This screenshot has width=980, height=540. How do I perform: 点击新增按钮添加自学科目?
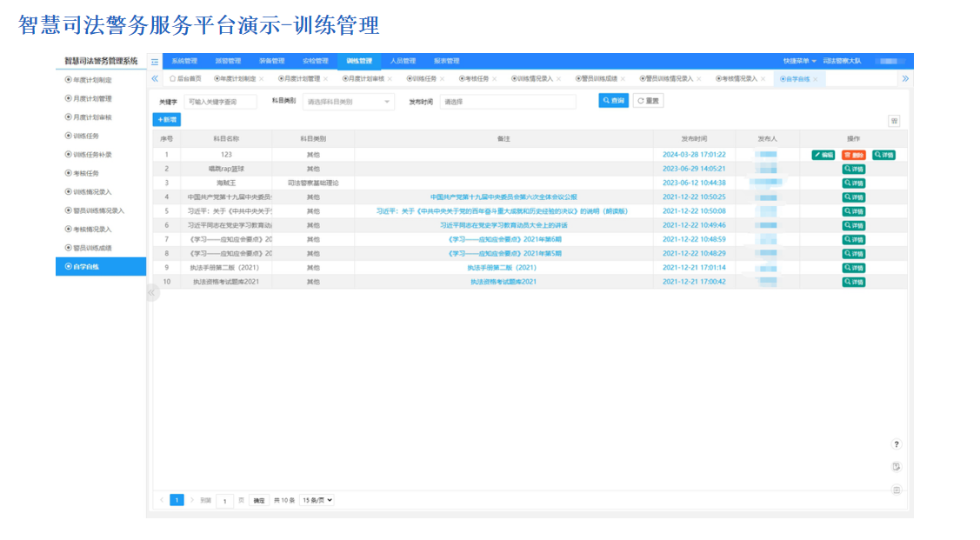pyautogui.click(x=165, y=119)
